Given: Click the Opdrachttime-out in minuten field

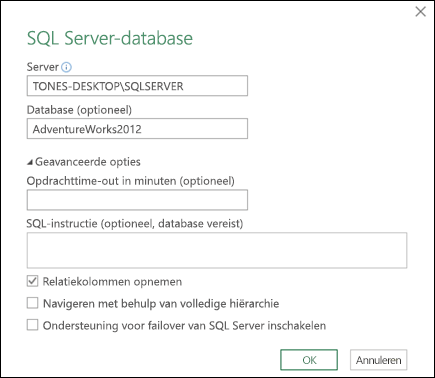Looking at the screenshot, I should click(137, 200).
